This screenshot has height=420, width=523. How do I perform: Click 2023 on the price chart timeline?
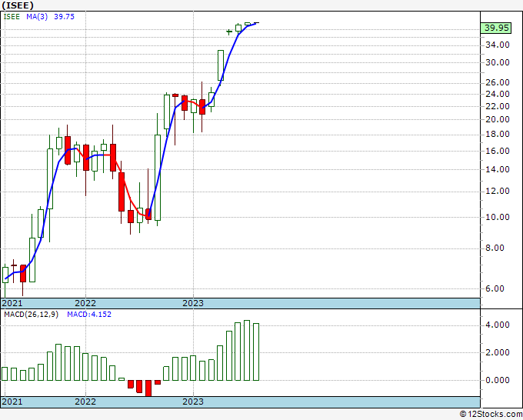[x=193, y=303]
